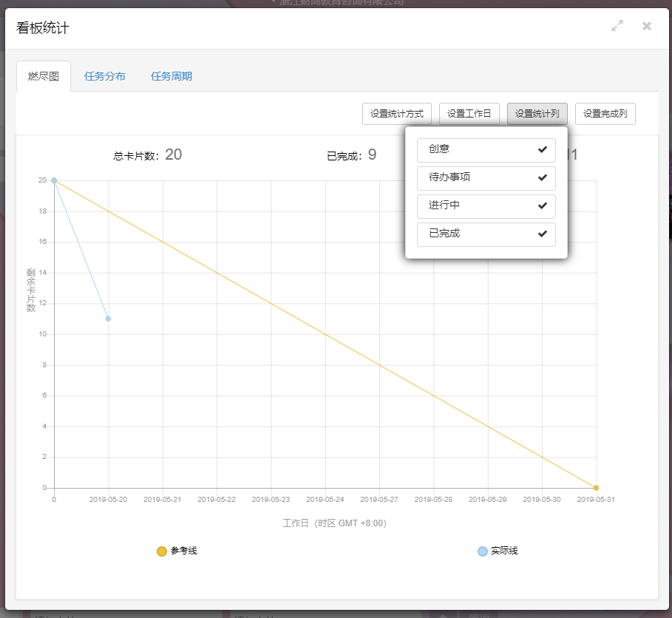
Task: Click the 2019-05-22 axis label
Action: click(x=217, y=500)
